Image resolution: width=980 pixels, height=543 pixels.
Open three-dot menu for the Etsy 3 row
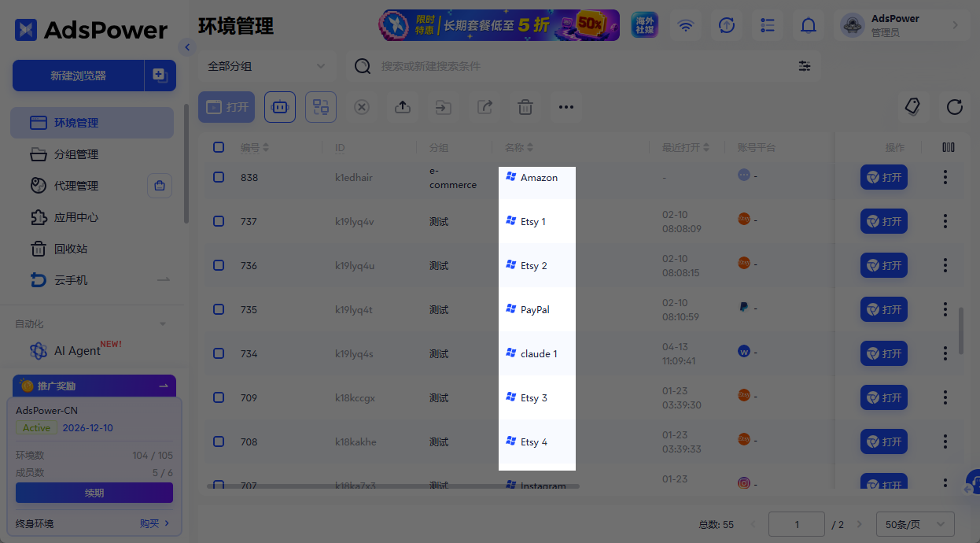pos(945,397)
